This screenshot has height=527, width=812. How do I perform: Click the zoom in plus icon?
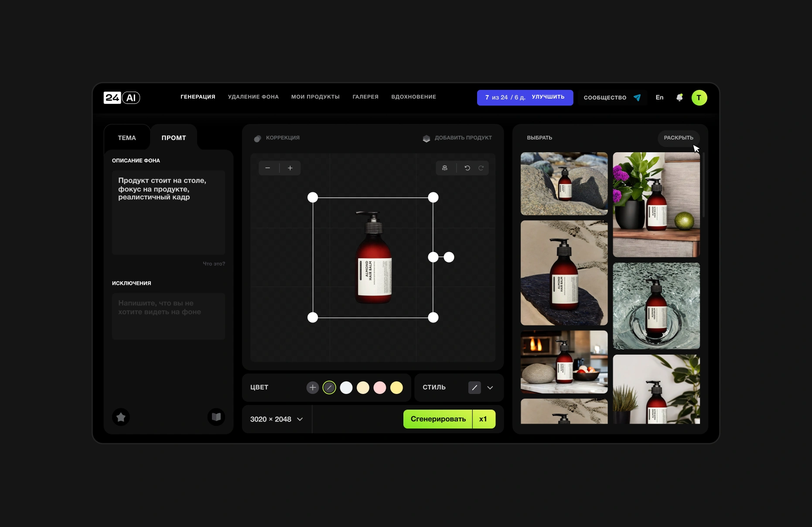click(290, 168)
